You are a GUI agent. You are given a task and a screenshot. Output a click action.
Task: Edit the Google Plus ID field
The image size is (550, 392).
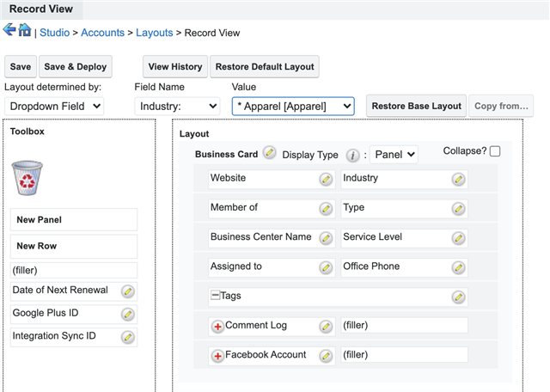click(128, 315)
